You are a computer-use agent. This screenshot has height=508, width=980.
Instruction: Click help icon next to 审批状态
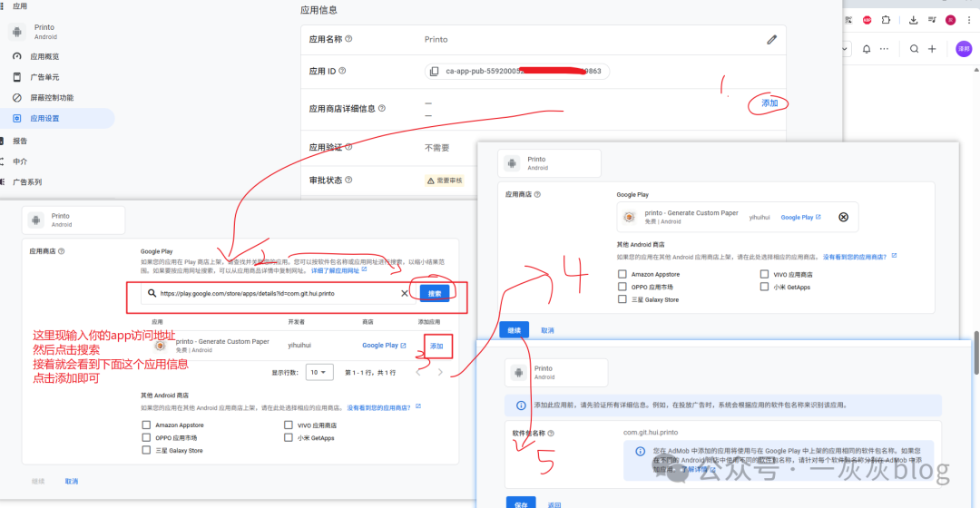pos(348,180)
